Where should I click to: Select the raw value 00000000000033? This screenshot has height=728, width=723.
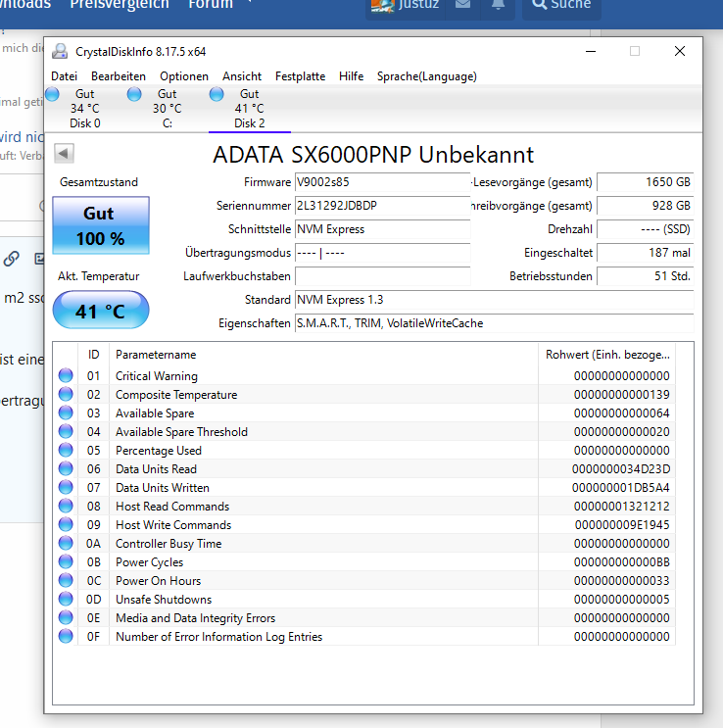click(621, 581)
